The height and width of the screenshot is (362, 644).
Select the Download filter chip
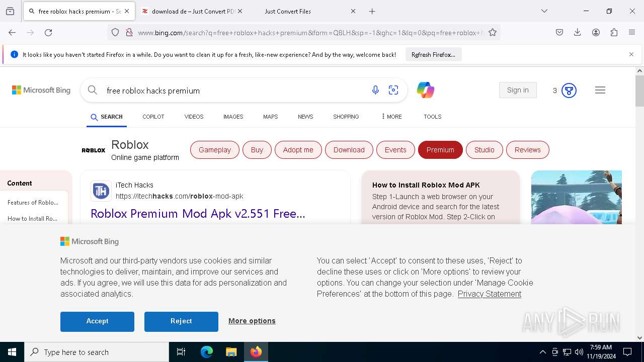point(349,150)
